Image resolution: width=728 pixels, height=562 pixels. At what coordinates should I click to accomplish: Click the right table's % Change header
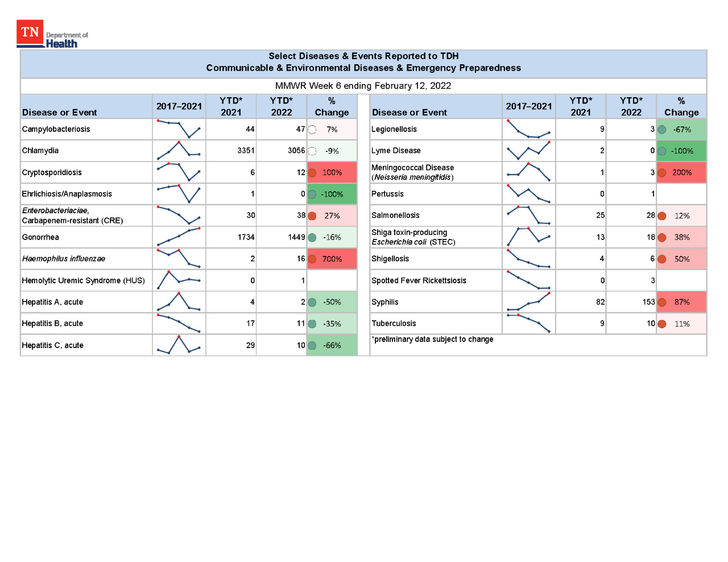coord(681,106)
